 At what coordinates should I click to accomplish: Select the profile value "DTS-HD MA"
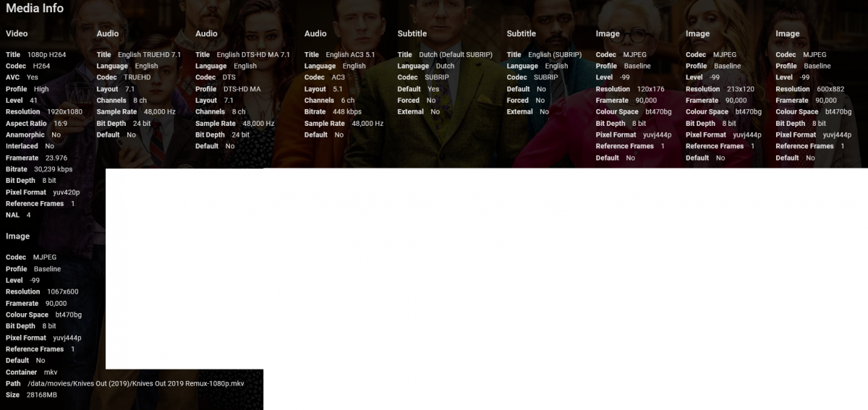pos(242,89)
